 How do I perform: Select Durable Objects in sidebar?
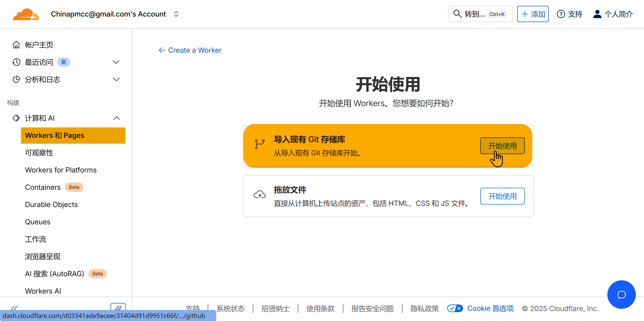tap(51, 205)
